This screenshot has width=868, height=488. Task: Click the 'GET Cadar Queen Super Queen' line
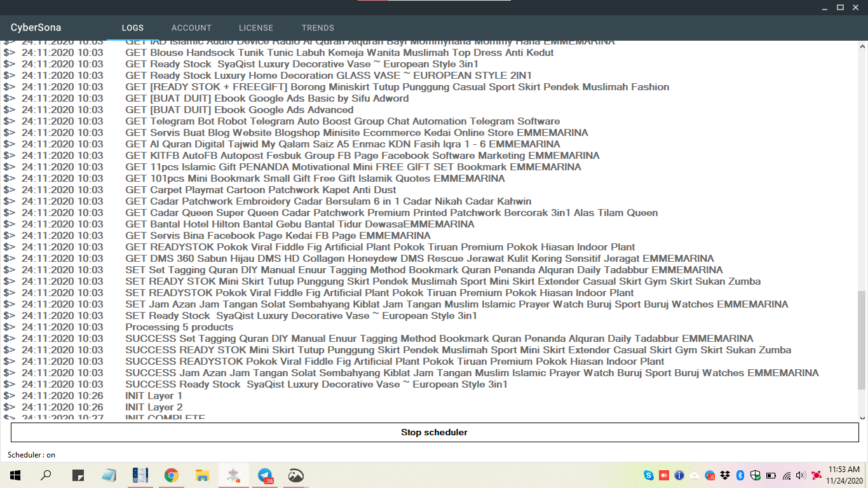click(x=391, y=213)
